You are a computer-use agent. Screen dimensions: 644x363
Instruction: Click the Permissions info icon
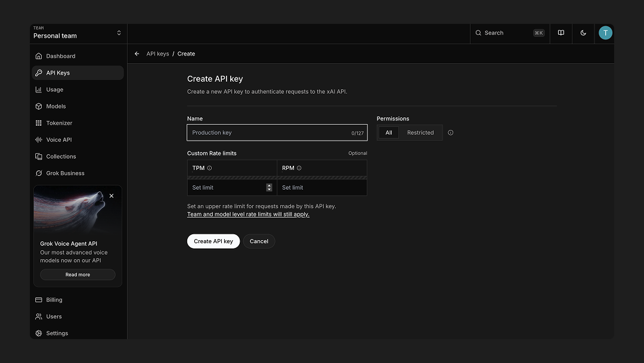coord(451,133)
